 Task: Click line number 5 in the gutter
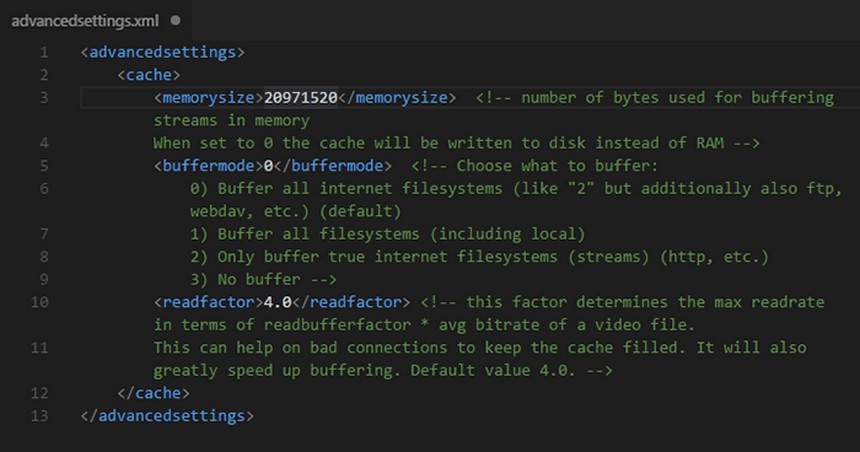click(x=43, y=166)
